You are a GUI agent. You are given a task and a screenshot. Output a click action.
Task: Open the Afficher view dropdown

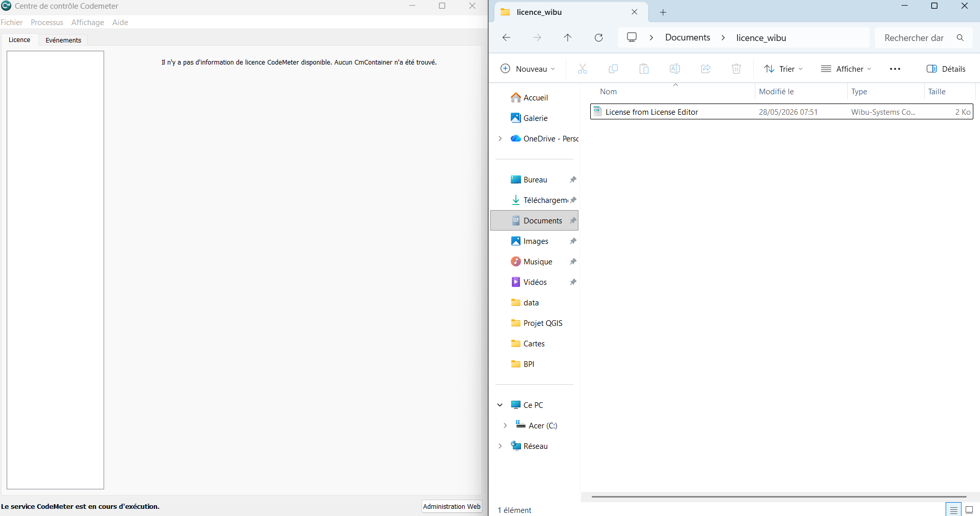[x=846, y=69]
